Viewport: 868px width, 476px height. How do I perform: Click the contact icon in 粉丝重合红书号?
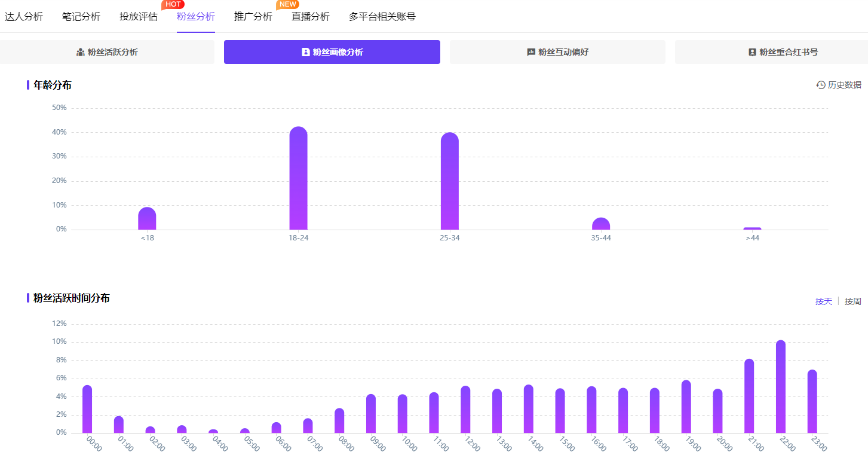(752, 52)
